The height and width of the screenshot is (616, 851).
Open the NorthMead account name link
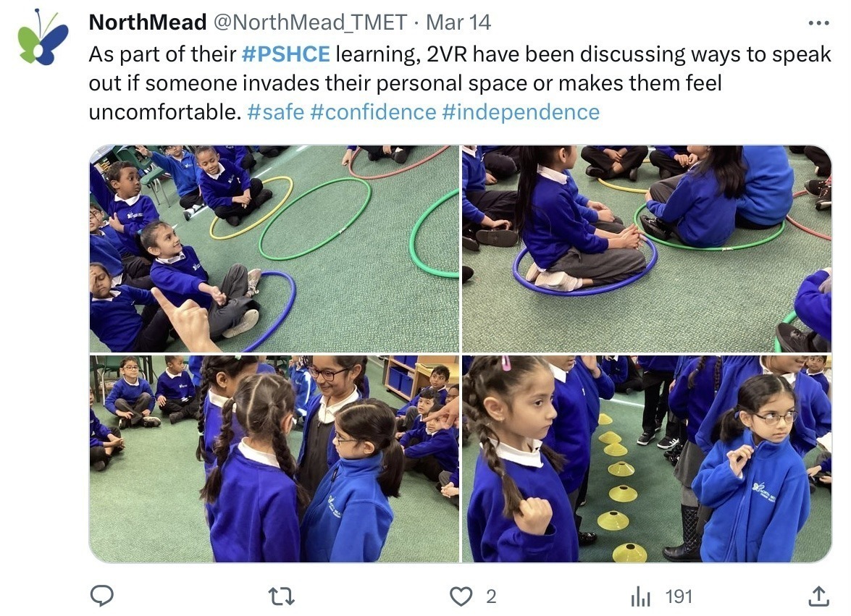[x=148, y=22]
